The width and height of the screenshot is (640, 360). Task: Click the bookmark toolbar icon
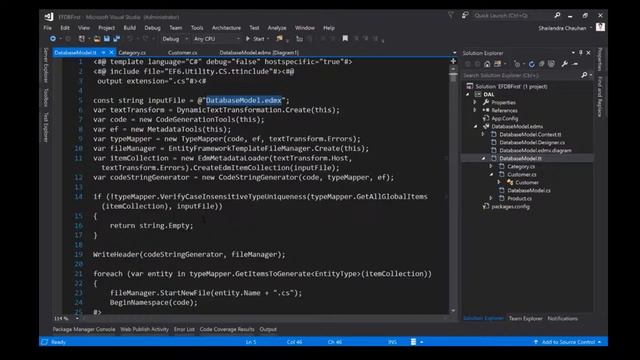(x=345, y=38)
